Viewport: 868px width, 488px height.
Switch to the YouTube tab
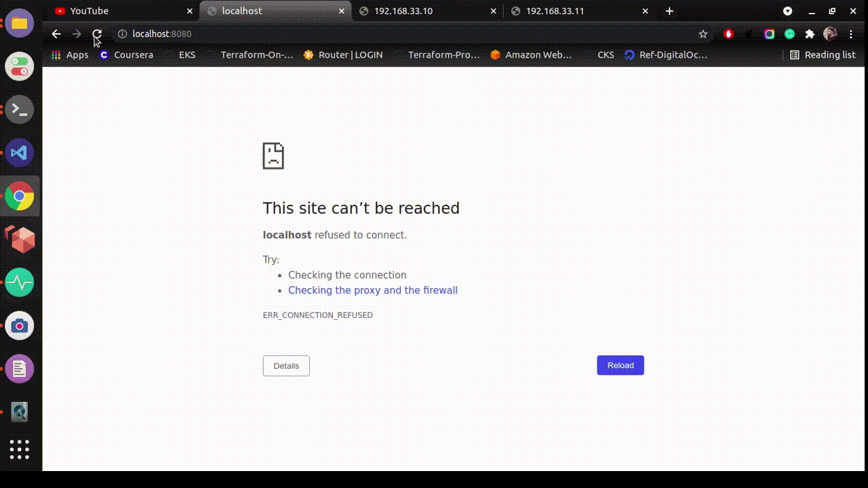pyautogui.click(x=123, y=11)
